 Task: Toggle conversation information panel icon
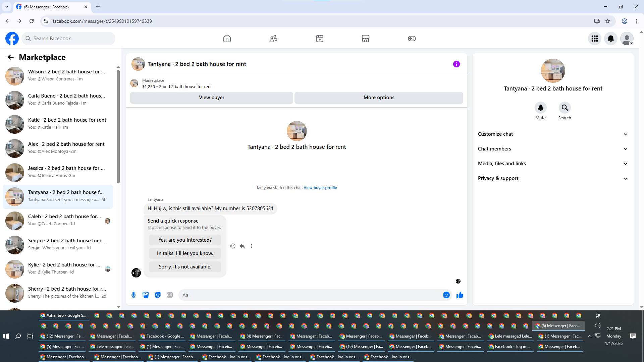pyautogui.click(x=456, y=64)
